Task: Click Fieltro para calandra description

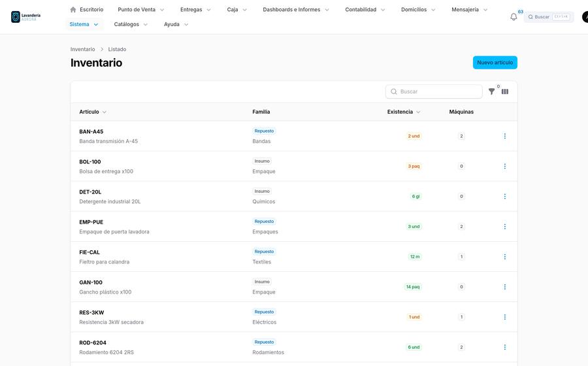Action: click(105, 261)
